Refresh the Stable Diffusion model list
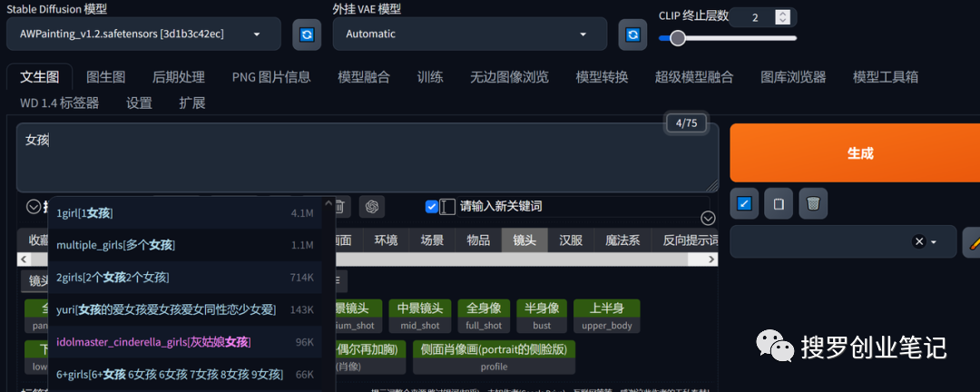 pos(307,34)
